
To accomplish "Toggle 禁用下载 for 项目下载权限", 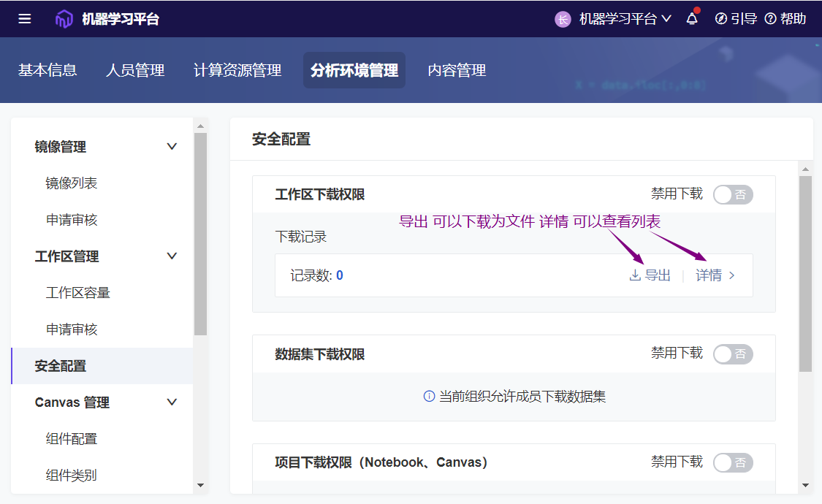I will [x=732, y=462].
